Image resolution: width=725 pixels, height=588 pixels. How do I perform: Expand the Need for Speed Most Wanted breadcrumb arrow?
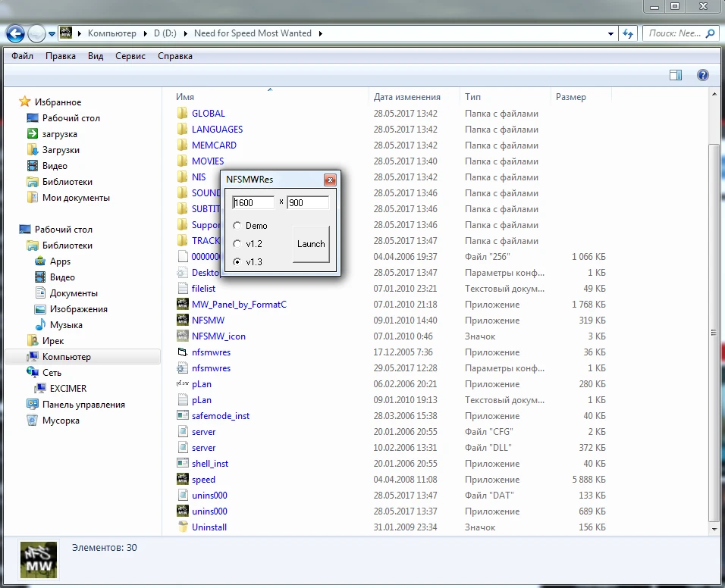tap(320, 33)
